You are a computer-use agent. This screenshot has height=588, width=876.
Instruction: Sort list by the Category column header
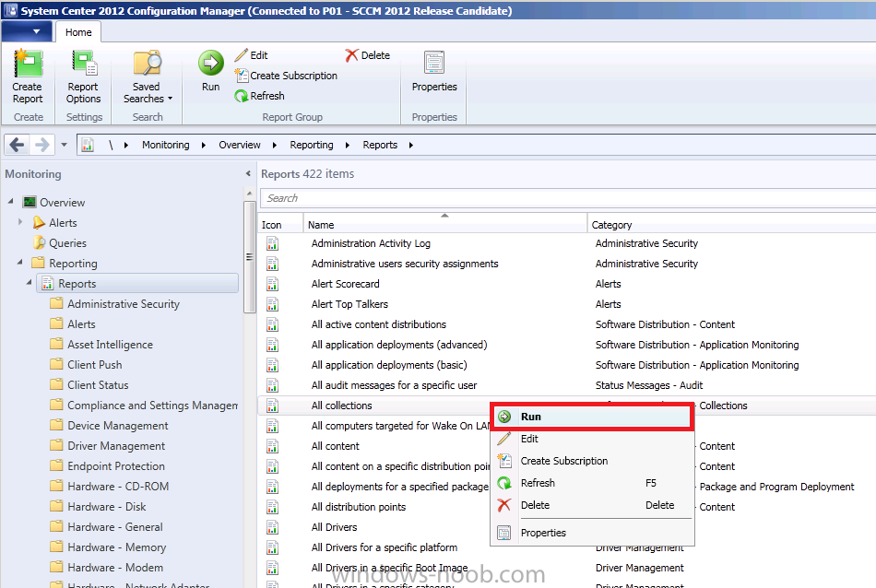pos(732,224)
